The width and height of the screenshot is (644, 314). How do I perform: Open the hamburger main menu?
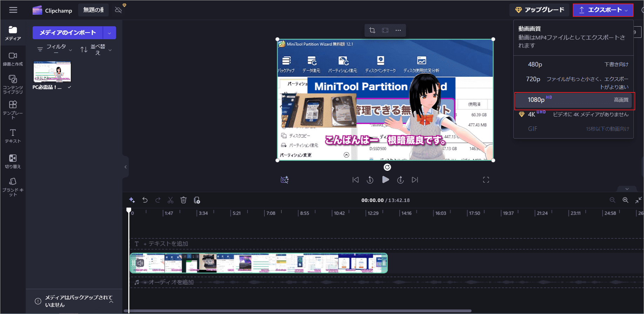13,10
